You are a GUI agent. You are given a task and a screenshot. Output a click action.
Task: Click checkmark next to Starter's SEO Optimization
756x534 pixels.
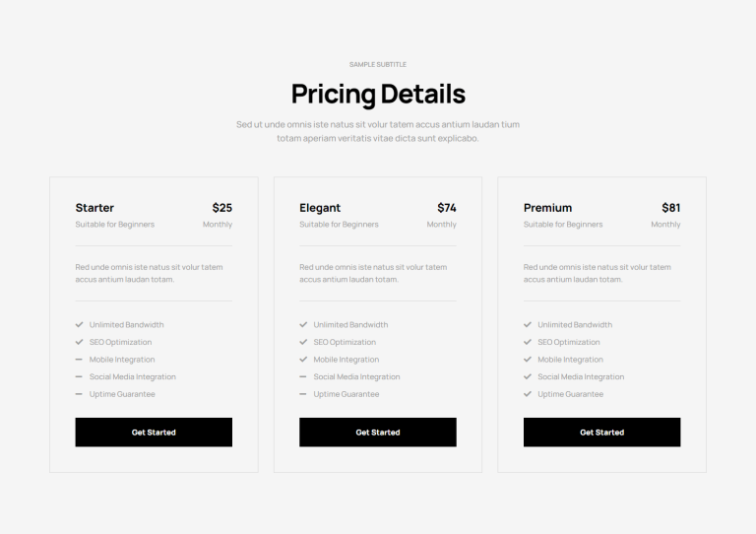80,342
